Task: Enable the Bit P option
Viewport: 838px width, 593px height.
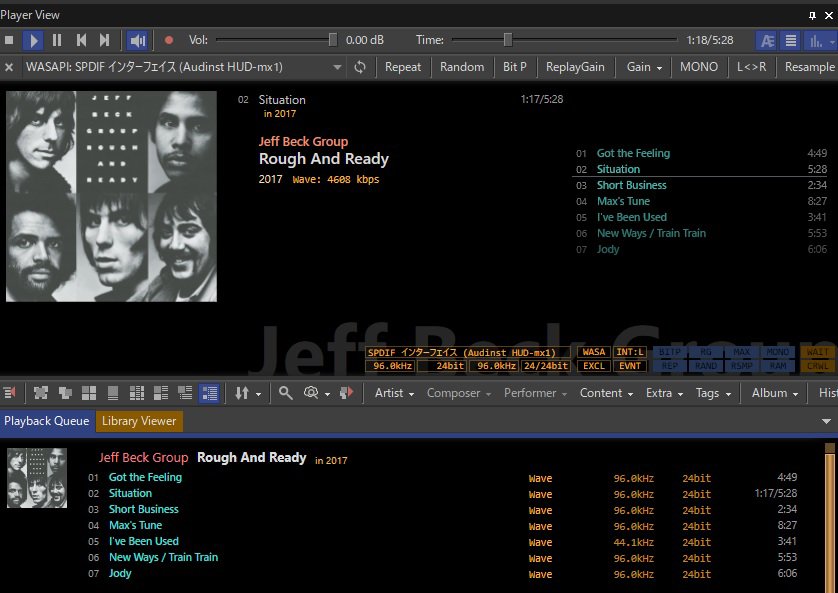Action: coord(515,67)
